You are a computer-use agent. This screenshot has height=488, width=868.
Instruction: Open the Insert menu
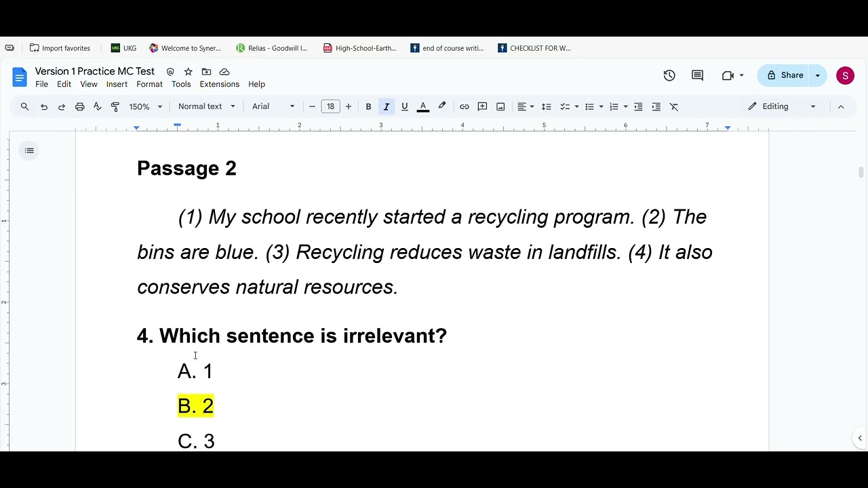tap(117, 84)
